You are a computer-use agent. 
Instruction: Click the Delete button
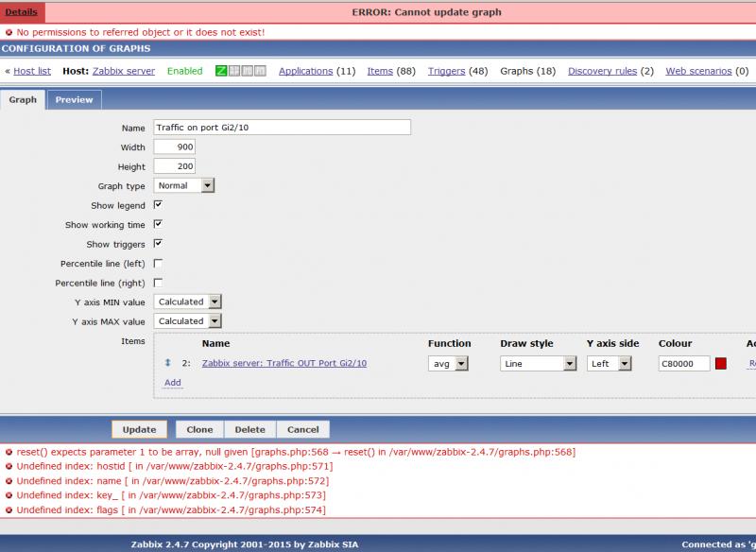249,429
